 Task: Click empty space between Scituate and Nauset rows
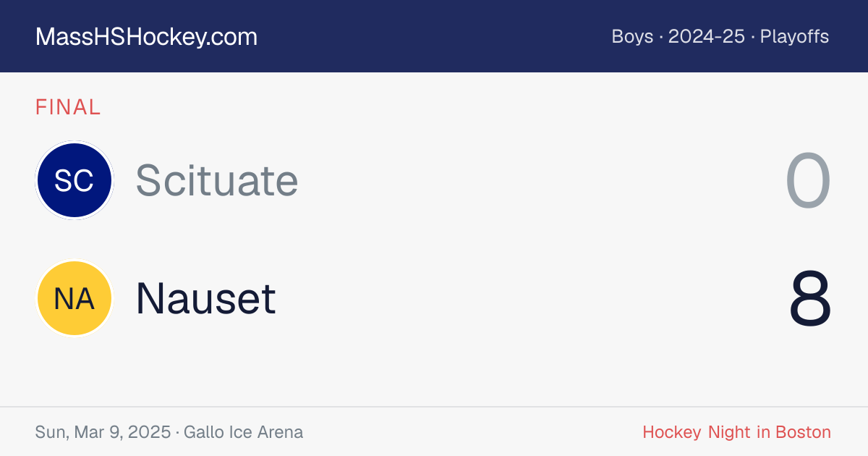click(434, 240)
